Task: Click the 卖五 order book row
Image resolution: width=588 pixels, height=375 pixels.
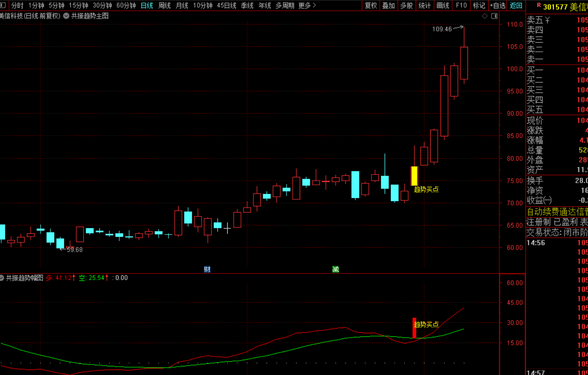Action: [x=557, y=20]
